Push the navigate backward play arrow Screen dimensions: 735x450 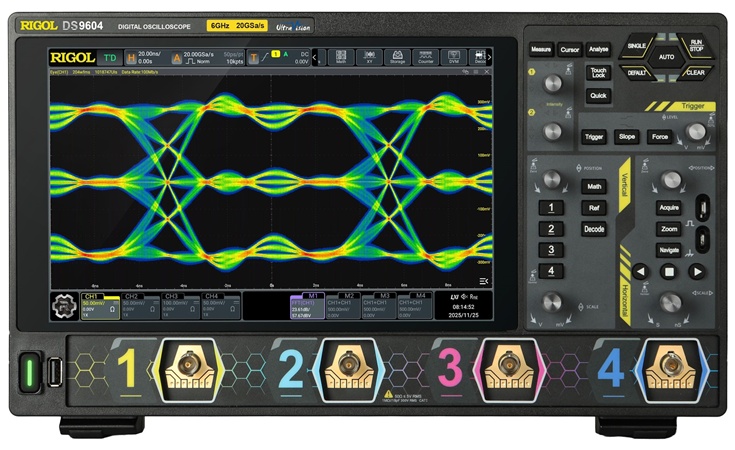coord(641,271)
